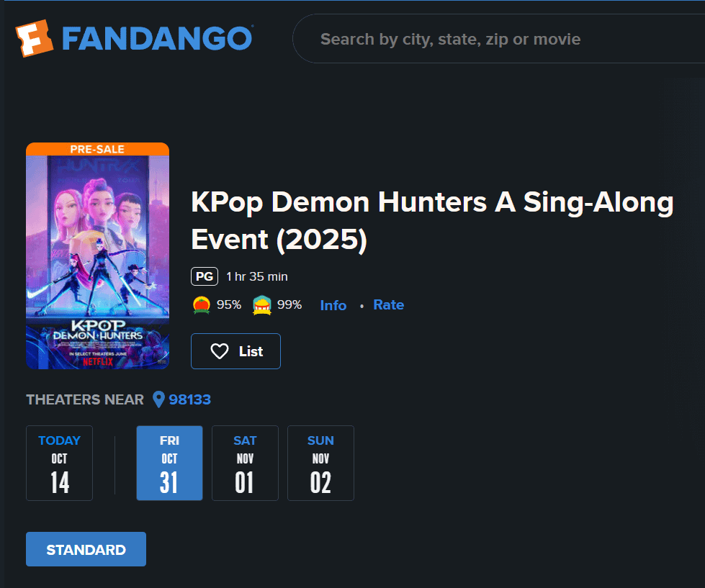Open the KPop Demon Hunters poster
705x588 pixels.
point(97,255)
